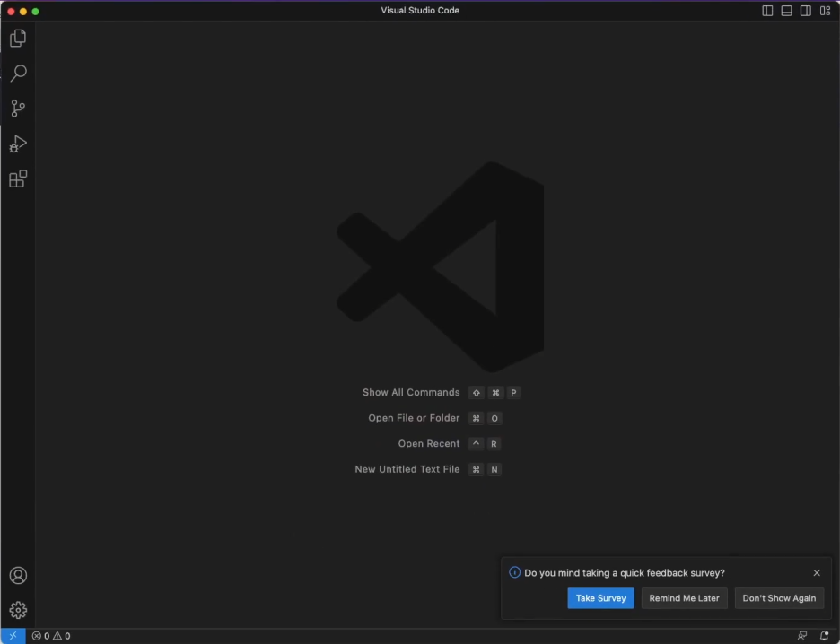Click Remind Me Later button
Viewport: 840px width, 644px height.
[x=684, y=598]
